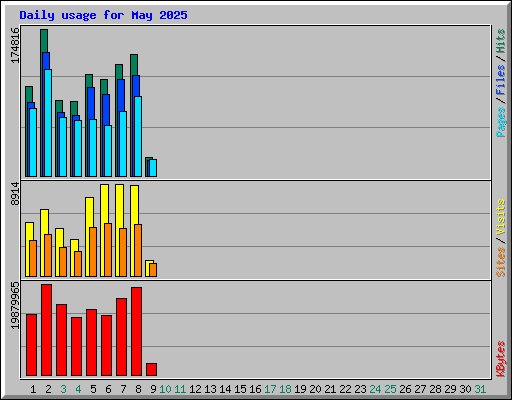Click the short orange Sites bar for day 9
The image size is (512, 400).
tap(153, 270)
